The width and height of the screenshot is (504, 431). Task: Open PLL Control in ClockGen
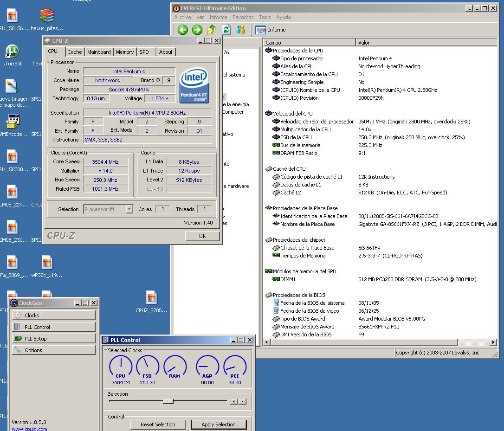54,327
